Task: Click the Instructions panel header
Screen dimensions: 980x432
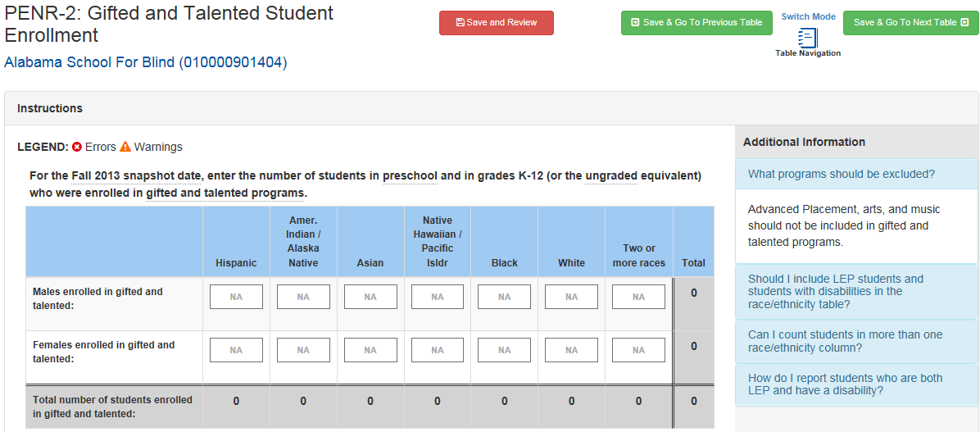Action: (x=50, y=108)
